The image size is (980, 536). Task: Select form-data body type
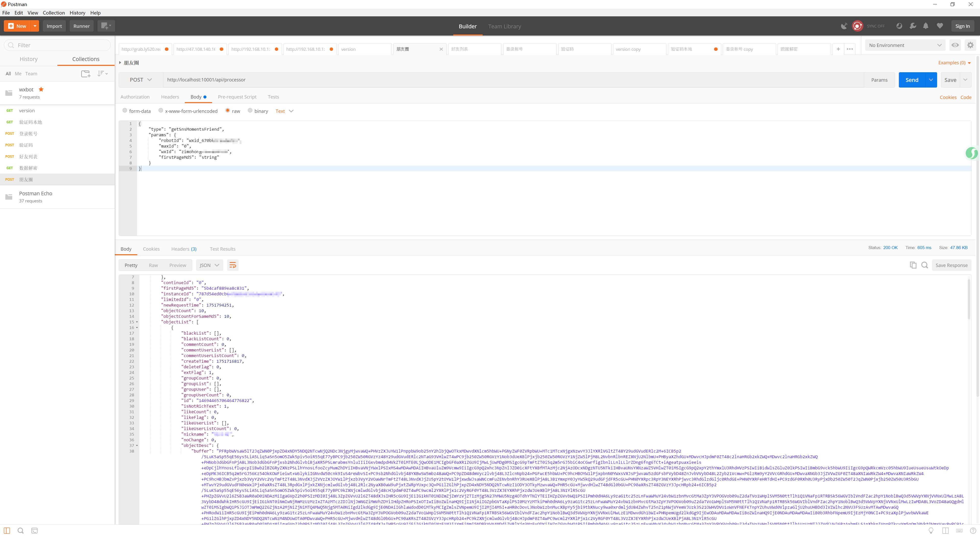[125, 111]
